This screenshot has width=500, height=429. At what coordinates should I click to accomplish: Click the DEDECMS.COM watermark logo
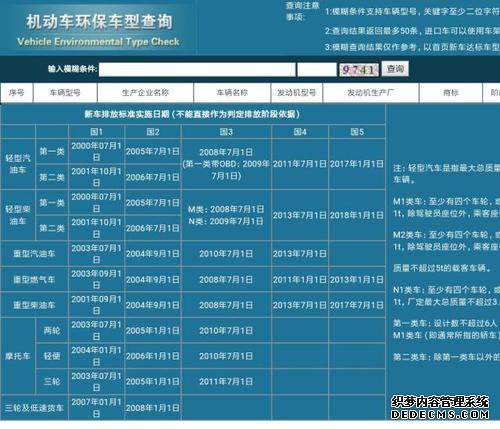coord(440,407)
